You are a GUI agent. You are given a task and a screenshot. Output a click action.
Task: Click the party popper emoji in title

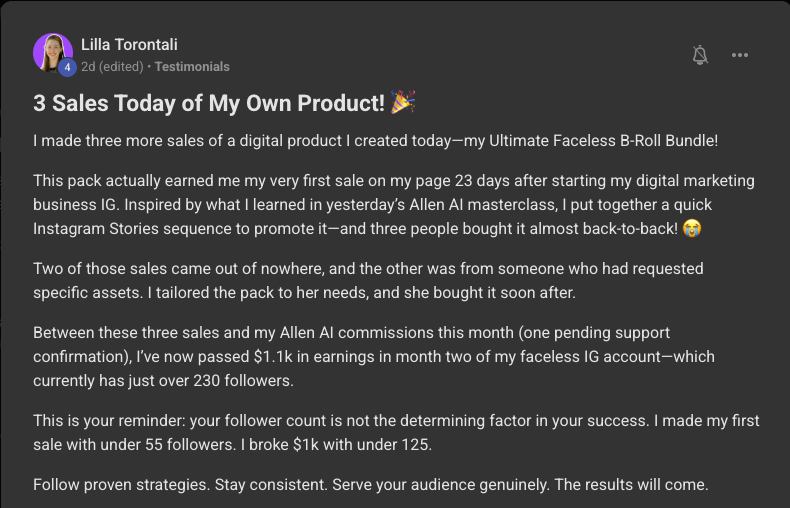[403, 102]
